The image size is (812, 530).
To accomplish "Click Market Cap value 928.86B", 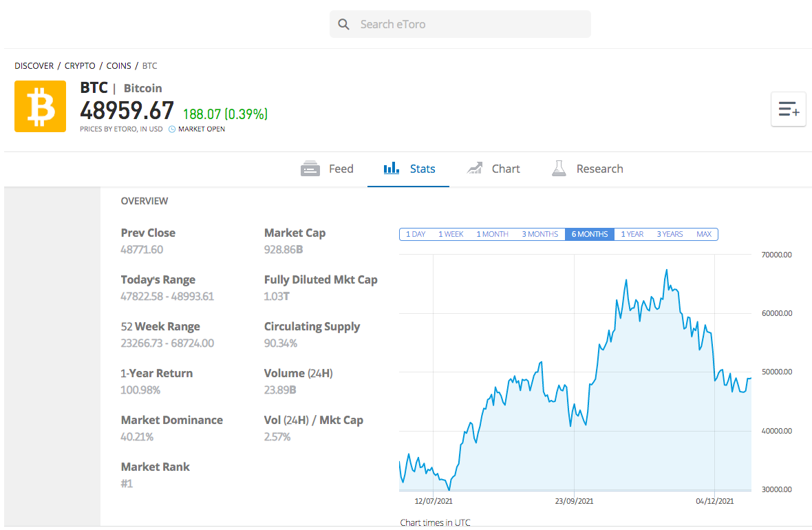I will coord(284,250).
